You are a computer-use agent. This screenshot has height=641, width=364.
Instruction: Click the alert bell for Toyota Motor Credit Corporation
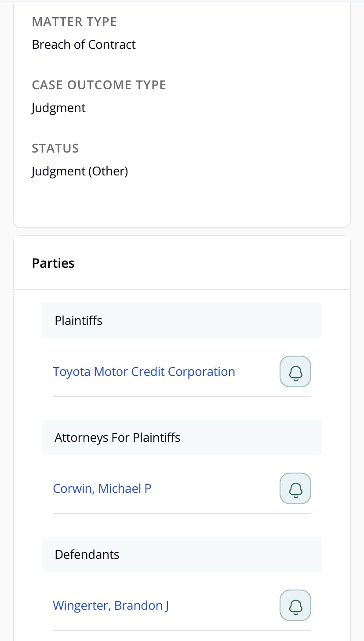pos(295,371)
